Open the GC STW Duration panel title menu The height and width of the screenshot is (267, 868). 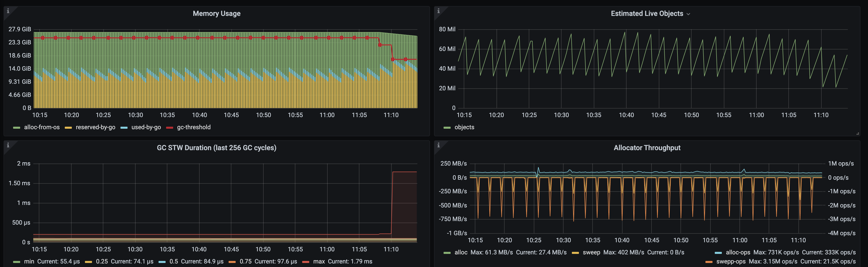216,148
